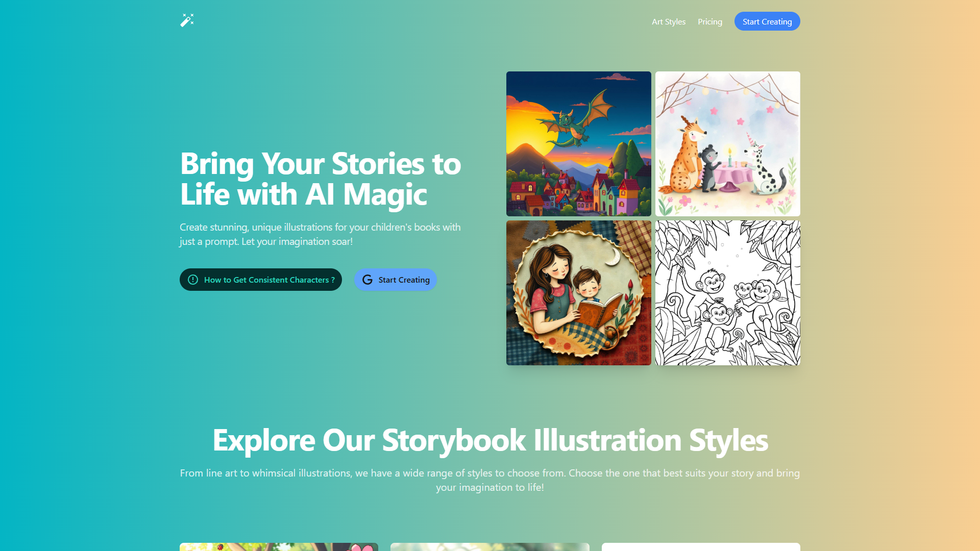This screenshot has height=551, width=980.
Task: Click the text 'From line art to whimsical illustrations'
Action: tap(266, 473)
